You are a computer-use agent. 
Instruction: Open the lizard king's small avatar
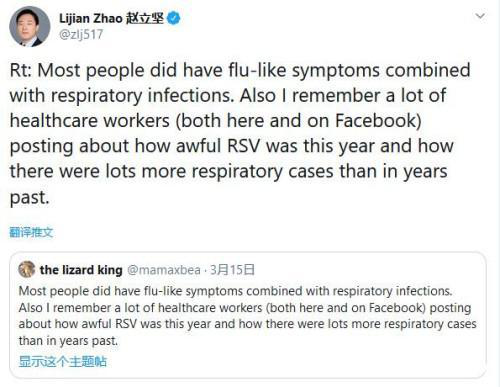click(27, 269)
